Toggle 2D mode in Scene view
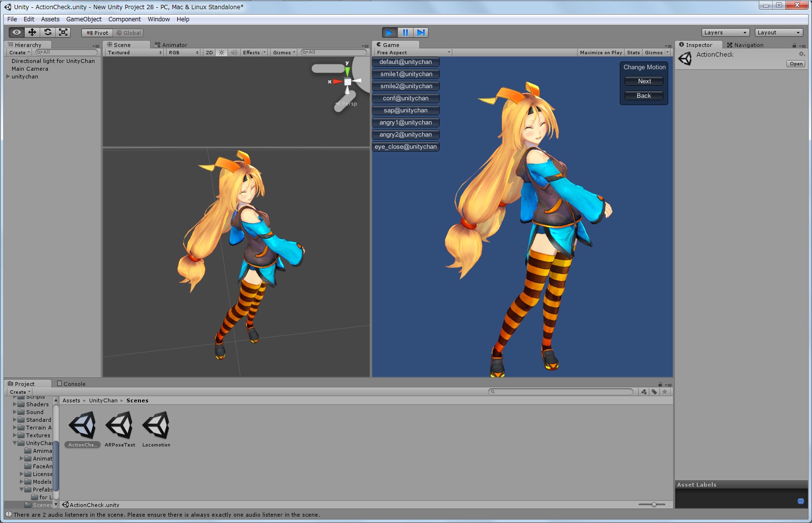This screenshot has height=523, width=812. (x=209, y=52)
